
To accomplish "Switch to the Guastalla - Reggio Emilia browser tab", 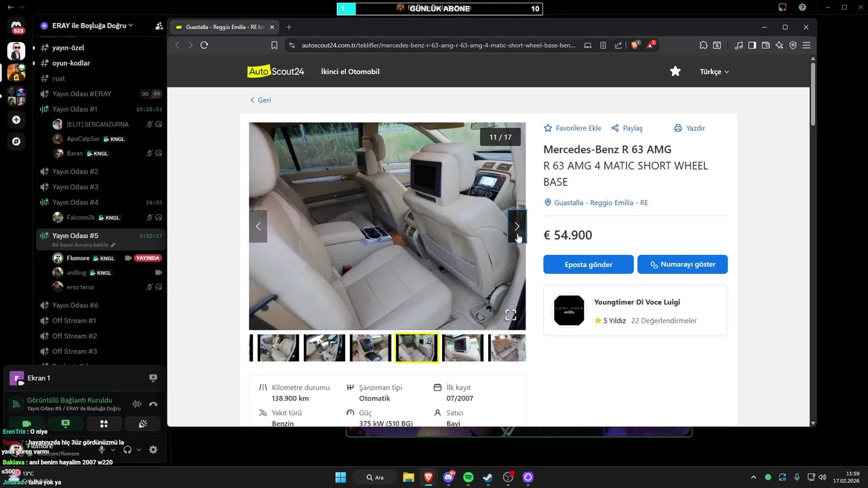I will [x=224, y=27].
